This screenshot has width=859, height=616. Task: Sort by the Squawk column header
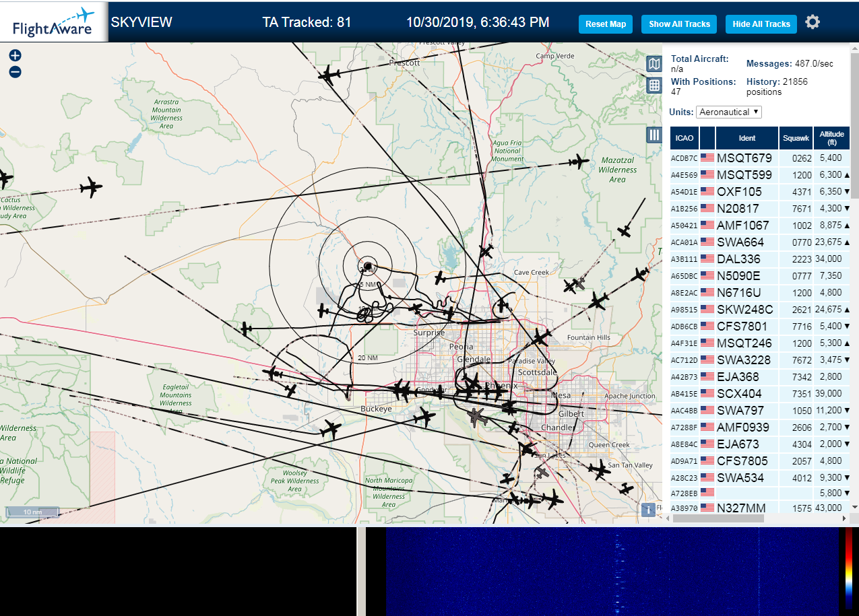pos(796,137)
